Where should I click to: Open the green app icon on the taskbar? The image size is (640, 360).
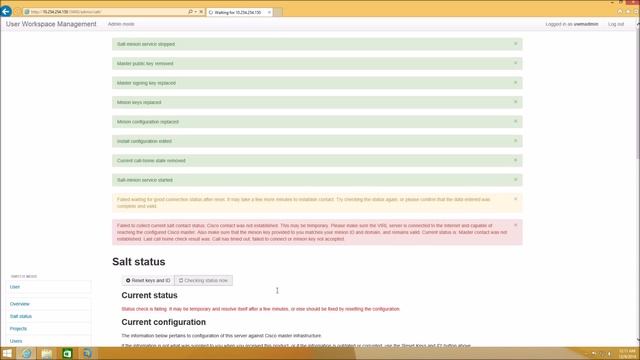pos(67,353)
